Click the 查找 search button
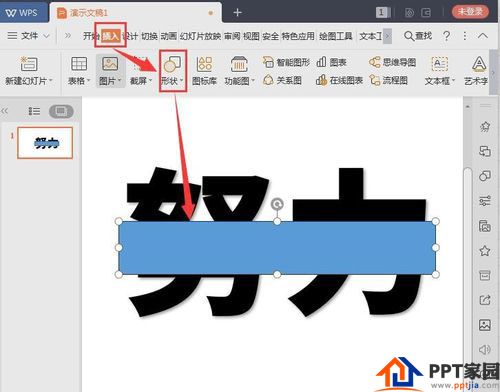500x392 pixels. pos(418,36)
